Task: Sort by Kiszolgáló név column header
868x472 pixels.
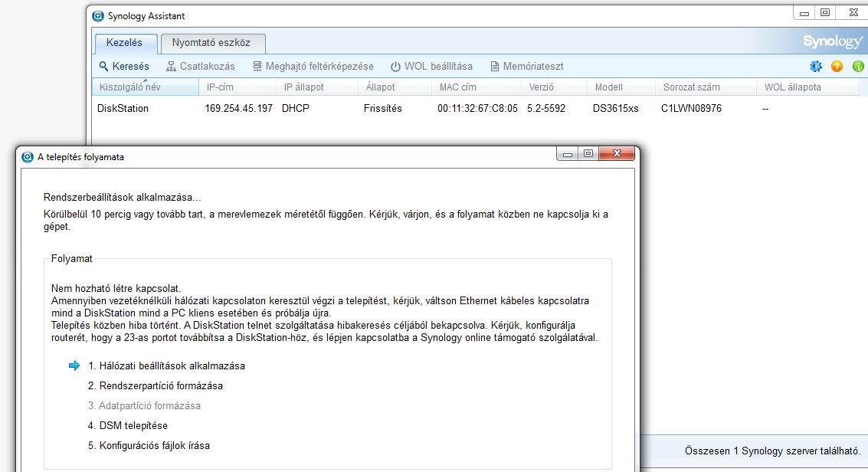Action: click(145, 87)
